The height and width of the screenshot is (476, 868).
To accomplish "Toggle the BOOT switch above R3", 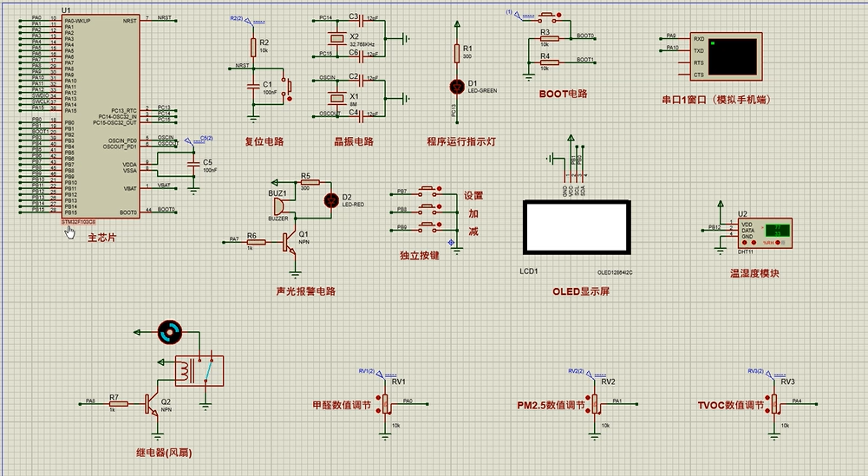I will pos(547,17).
